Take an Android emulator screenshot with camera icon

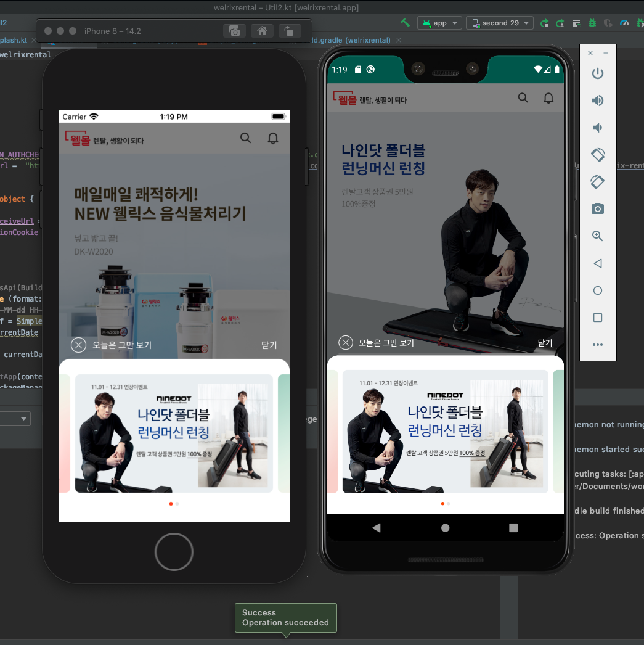597,209
